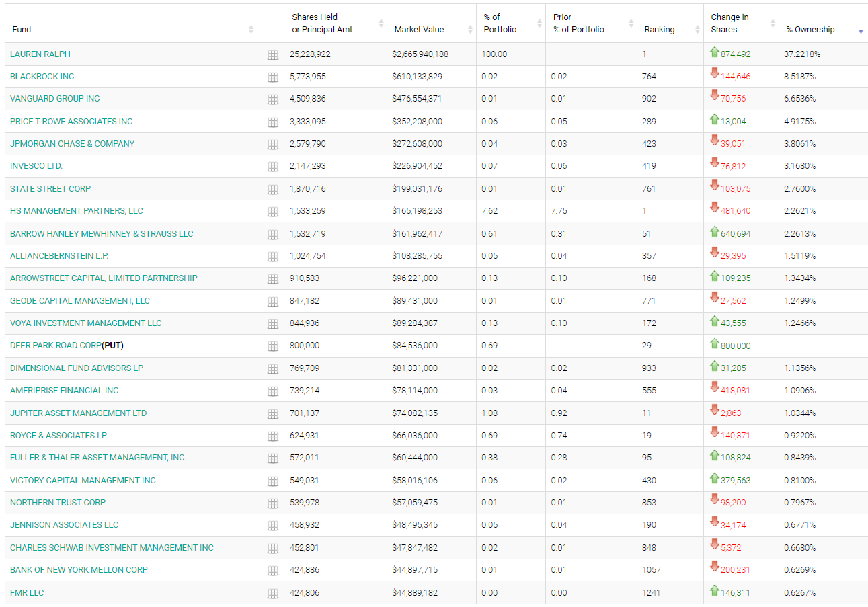Open grid icon for AMERIPRISE FINANCIAL INC
Image resolution: width=868 pixels, height=607 pixels.
tap(272, 391)
